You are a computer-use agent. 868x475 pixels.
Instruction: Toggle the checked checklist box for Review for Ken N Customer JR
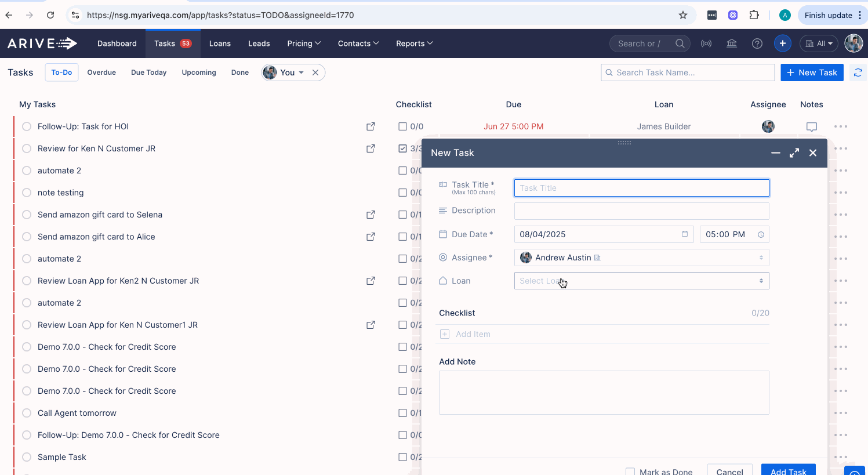pos(403,148)
